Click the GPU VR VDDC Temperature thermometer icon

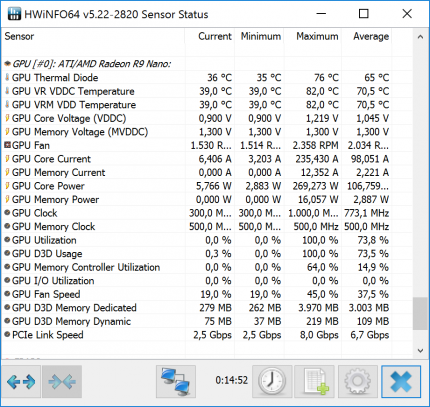tap(7, 91)
